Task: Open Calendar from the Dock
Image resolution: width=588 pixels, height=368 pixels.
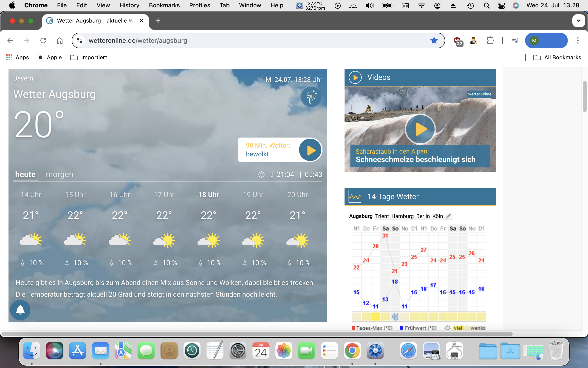Action: [x=261, y=351]
